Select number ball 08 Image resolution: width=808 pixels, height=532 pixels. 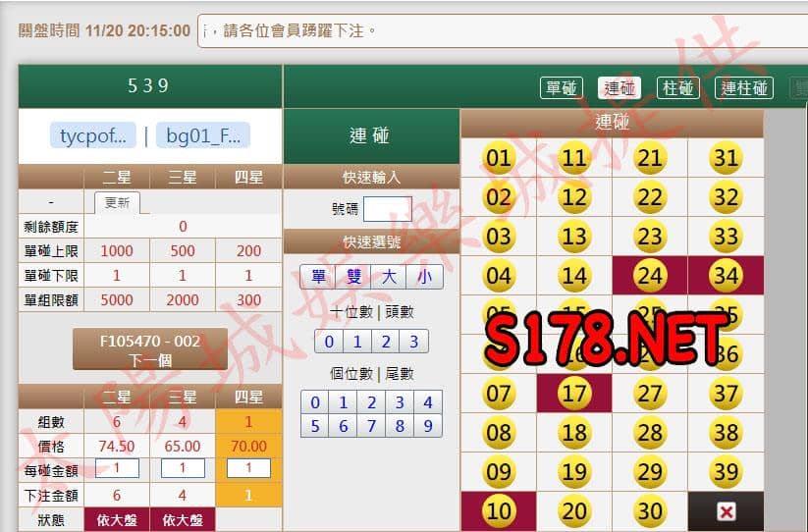tap(499, 433)
